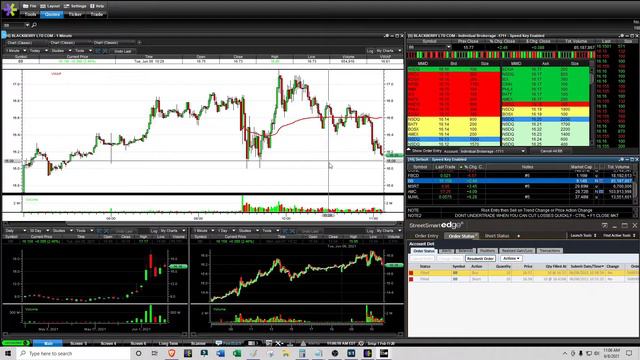The height and width of the screenshot is (360, 640).
Task: Click the Windows taskbar search box
Action: (x=73, y=353)
